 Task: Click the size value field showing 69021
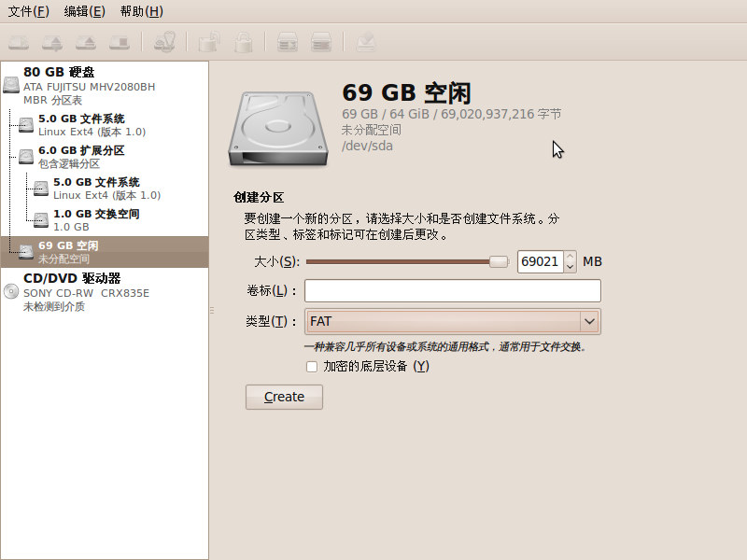point(541,261)
